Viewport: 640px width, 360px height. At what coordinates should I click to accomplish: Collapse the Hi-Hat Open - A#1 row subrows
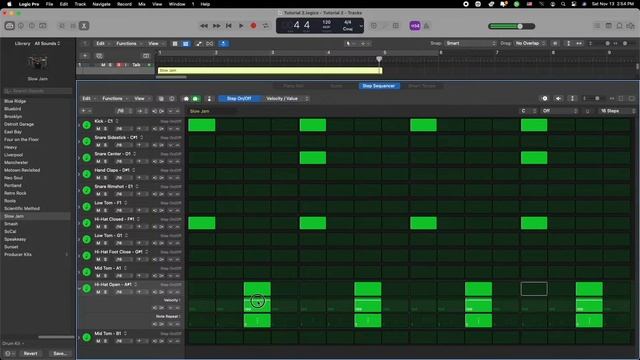[x=79, y=288]
